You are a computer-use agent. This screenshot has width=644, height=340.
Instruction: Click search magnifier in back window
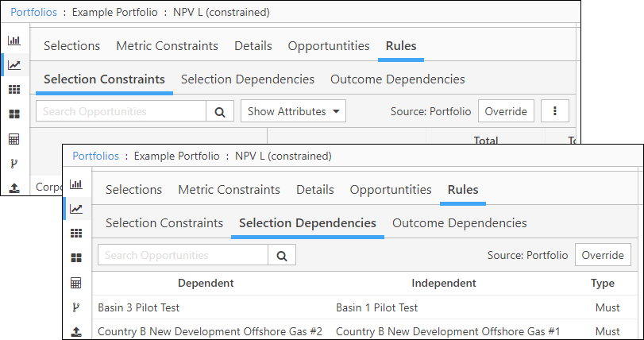click(220, 112)
